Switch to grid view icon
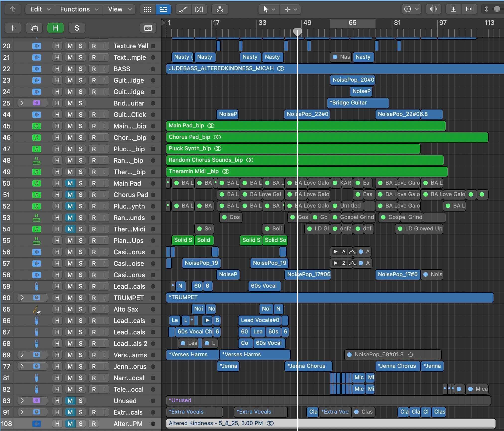Viewport: 504px width, 431px height. [147, 9]
